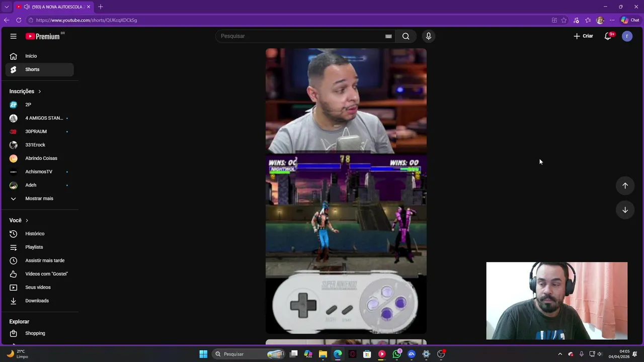The width and height of the screenshot is (644, 362).
Task: Open Início in the sidebar
Action: coord(39,56)
